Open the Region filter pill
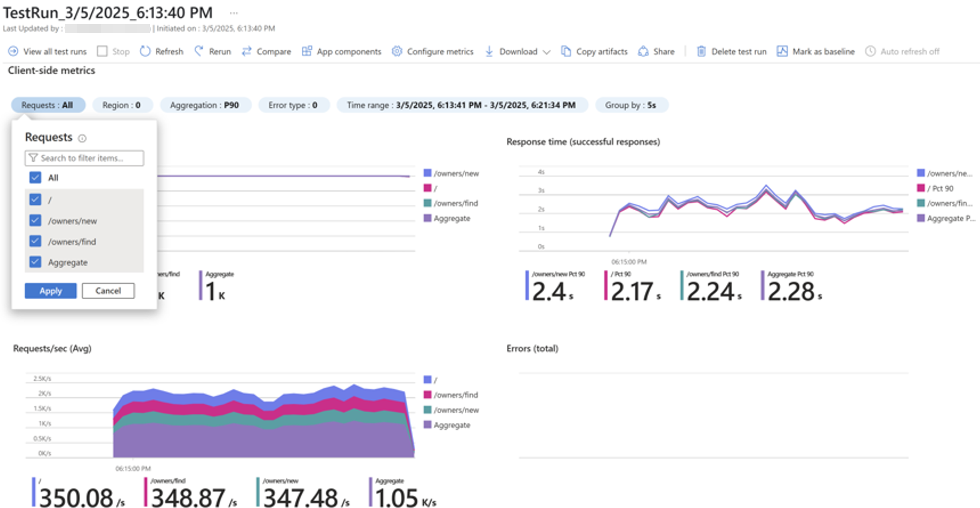Viewport: 980px width, 508px height. (x=122, y=105)
